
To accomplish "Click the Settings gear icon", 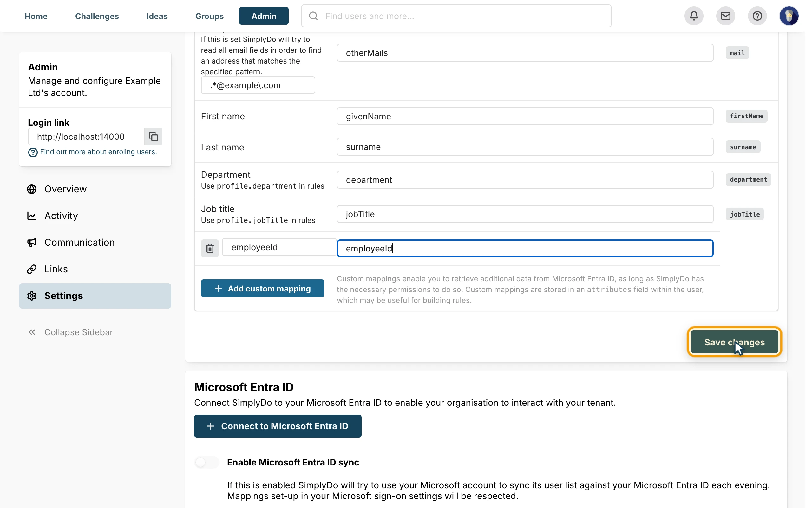I will tap(32, 296).
